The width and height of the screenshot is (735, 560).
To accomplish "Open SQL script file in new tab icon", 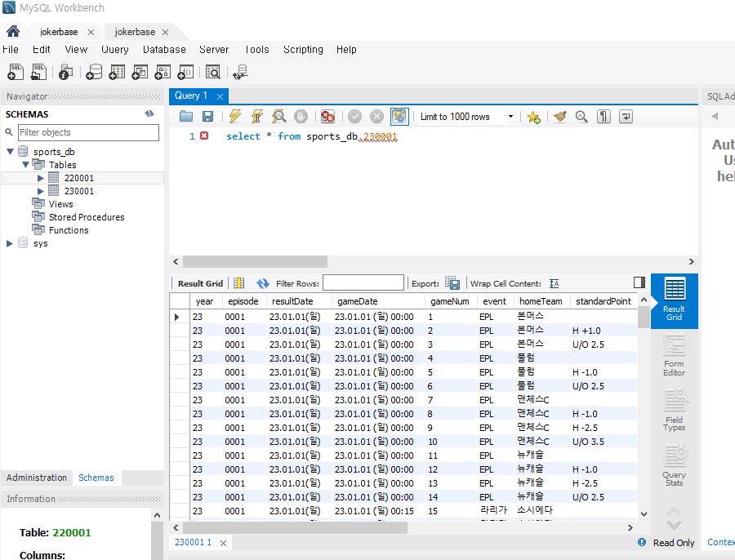I will pyautogui.click(x=38, y=72).
